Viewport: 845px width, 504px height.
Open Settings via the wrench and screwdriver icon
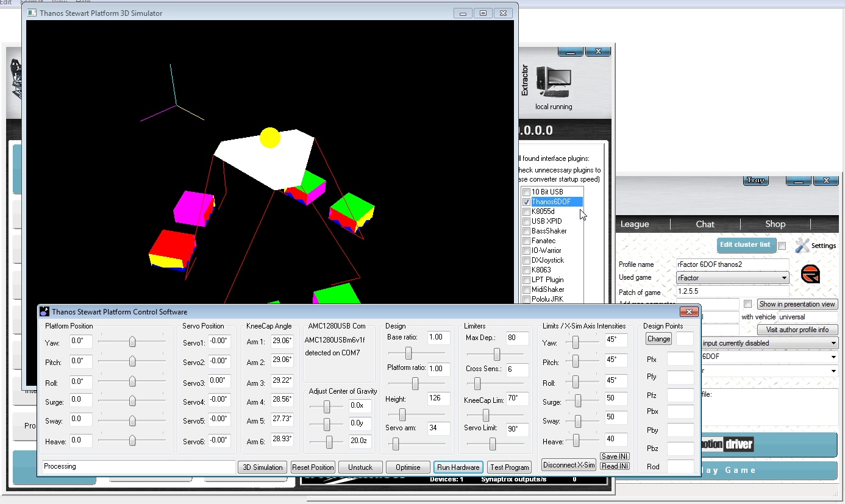[x=804, y=246]
